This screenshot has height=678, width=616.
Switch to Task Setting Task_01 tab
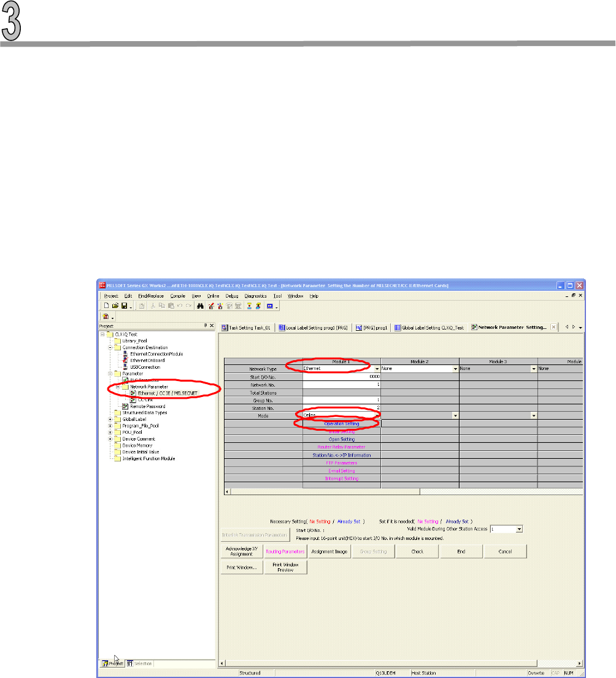coord(246,328)
